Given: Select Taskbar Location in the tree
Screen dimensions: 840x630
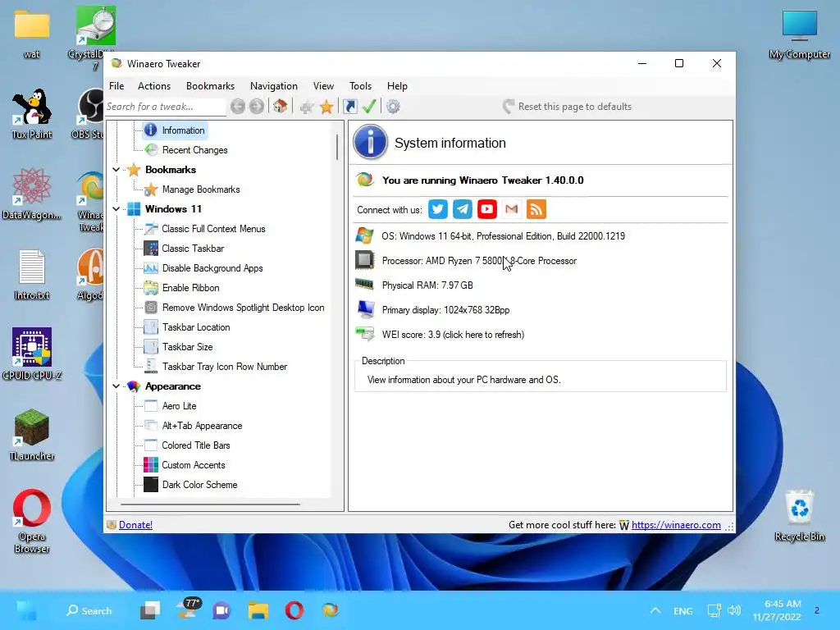Looking at the screenshot, I should pyautogui.click(x=196, y=327).
